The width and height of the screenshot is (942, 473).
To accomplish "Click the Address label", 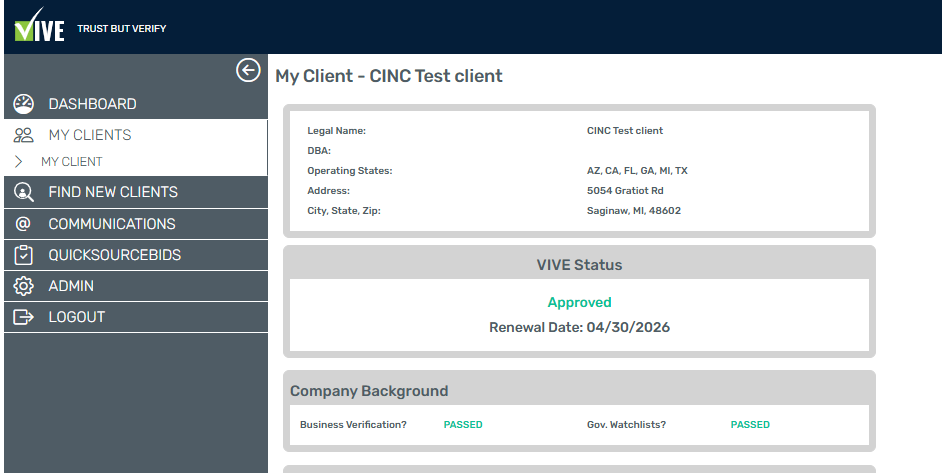I will [329, 191].
